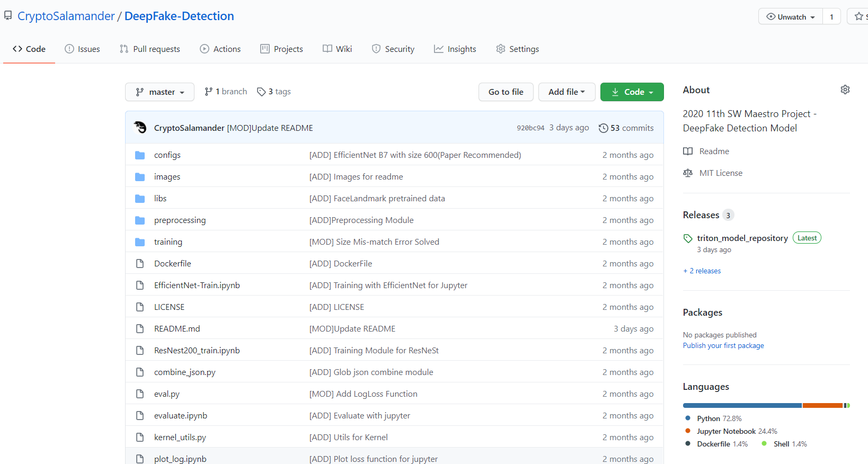Click the images folder icon

click(x=140, y=177)
